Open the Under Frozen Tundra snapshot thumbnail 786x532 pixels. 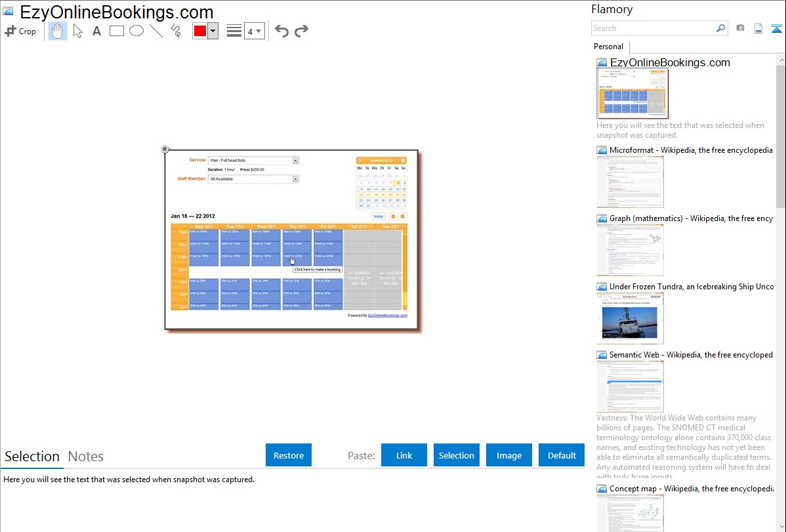(x=630, y=318)
